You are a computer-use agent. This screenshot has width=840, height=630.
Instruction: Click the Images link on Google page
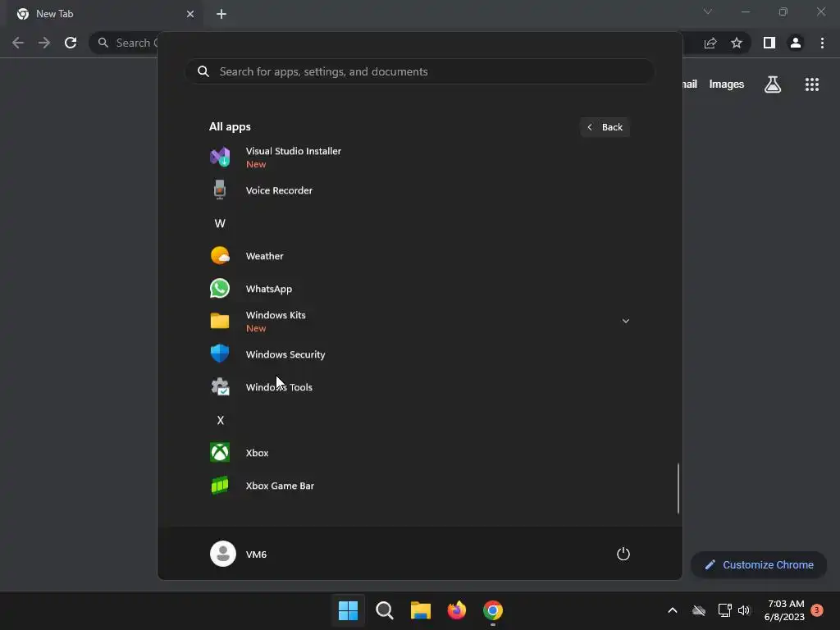(727, 84)
